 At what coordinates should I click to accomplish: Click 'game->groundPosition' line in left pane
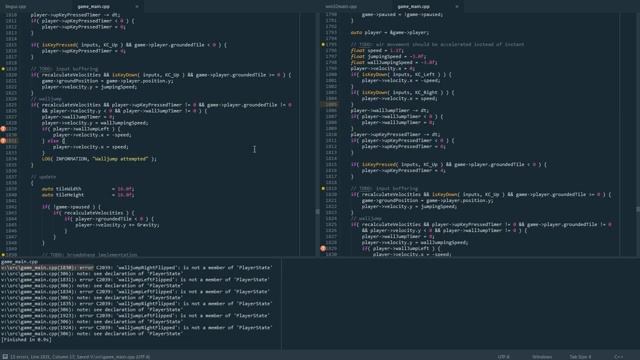pos(107,81)
